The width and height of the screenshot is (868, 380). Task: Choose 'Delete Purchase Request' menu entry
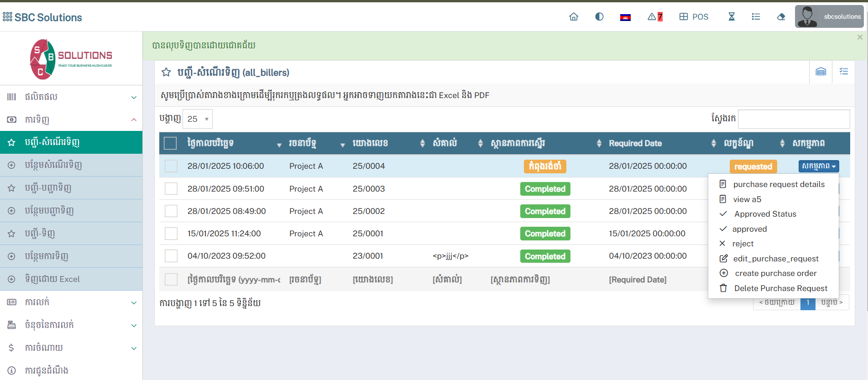pyautogui.click(x=780, y=288)
